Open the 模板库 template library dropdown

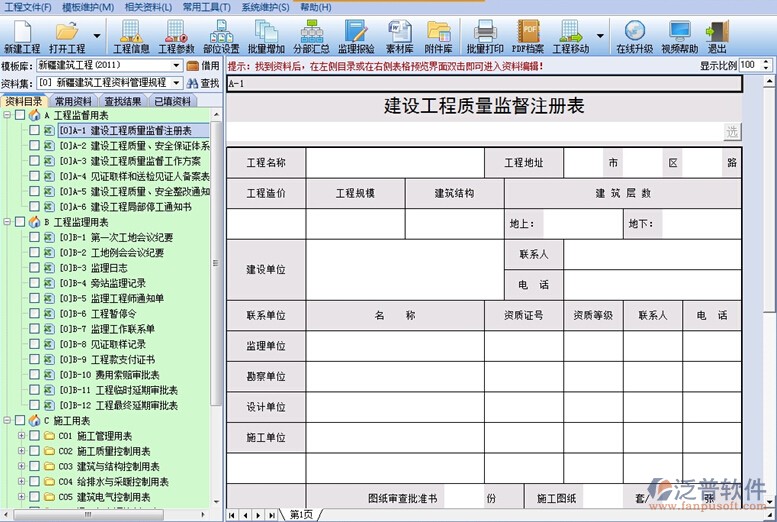pos(178,66)
